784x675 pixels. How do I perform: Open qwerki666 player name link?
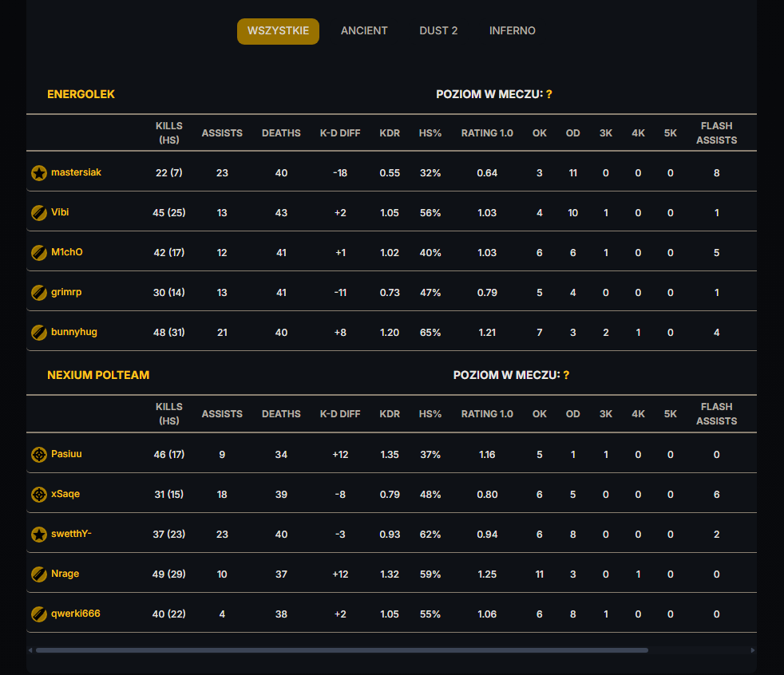coord(76,614)
